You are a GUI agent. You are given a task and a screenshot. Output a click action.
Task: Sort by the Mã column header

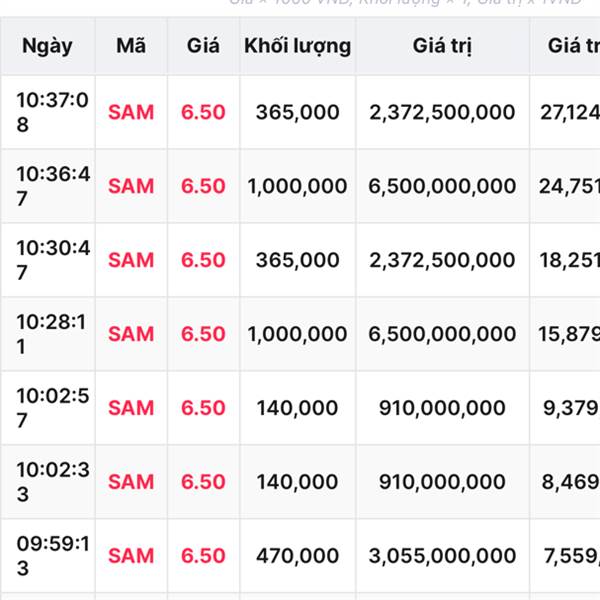point(131,46)
